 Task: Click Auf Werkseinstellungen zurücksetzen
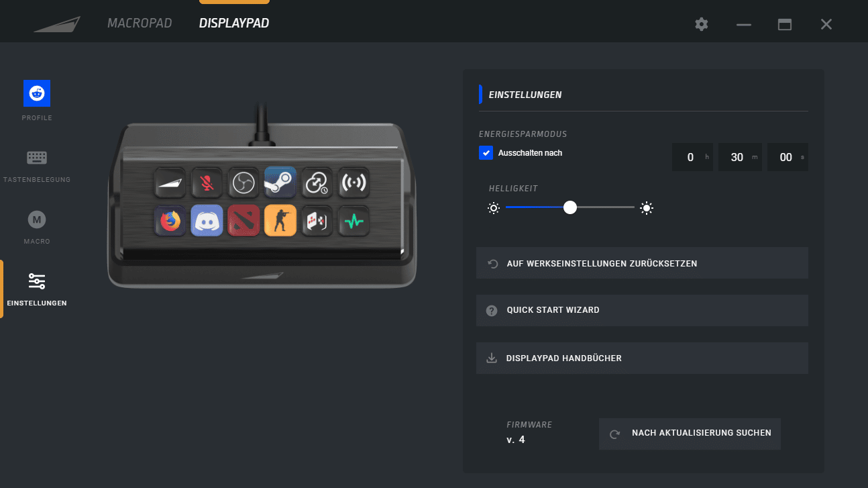pyautogui.click(x=641, y=263)
